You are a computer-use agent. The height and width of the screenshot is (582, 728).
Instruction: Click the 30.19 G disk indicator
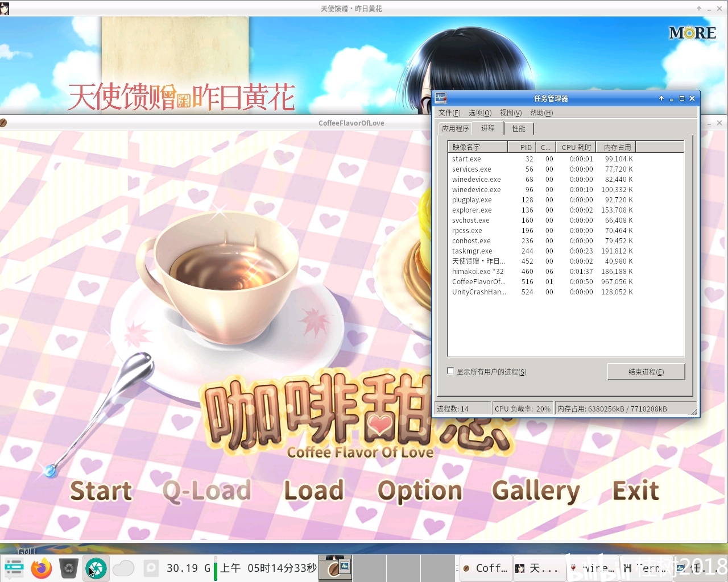(x=188, y=568)
